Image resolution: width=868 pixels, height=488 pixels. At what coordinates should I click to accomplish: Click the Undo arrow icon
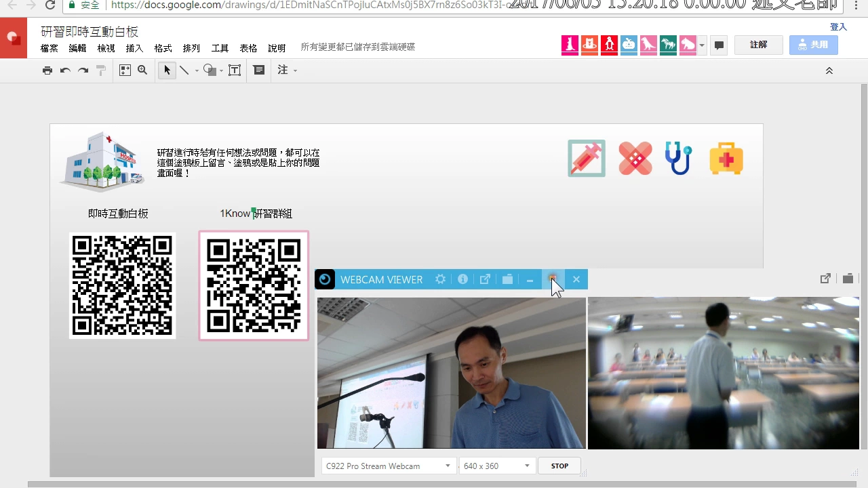click(x=65, y=70)
